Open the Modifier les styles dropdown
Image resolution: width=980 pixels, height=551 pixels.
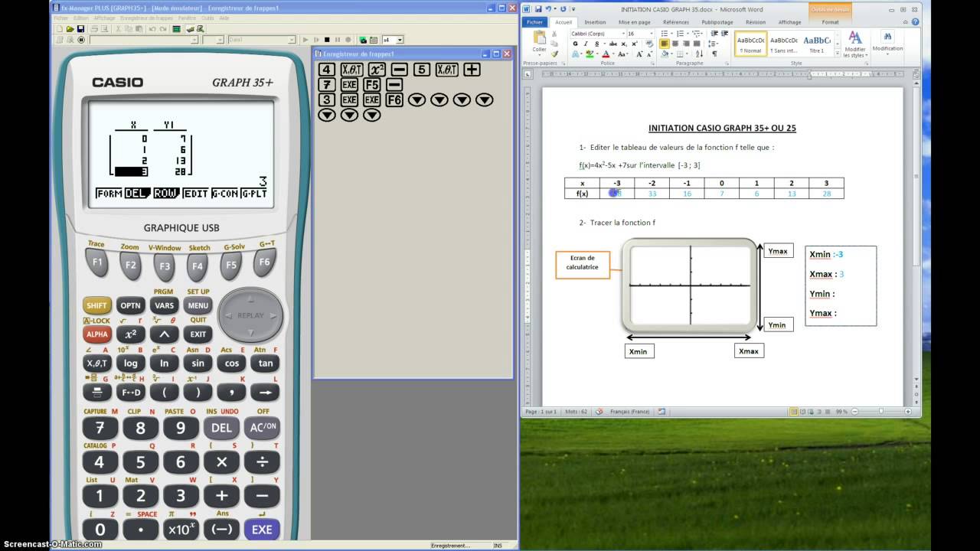coord(854,44)
